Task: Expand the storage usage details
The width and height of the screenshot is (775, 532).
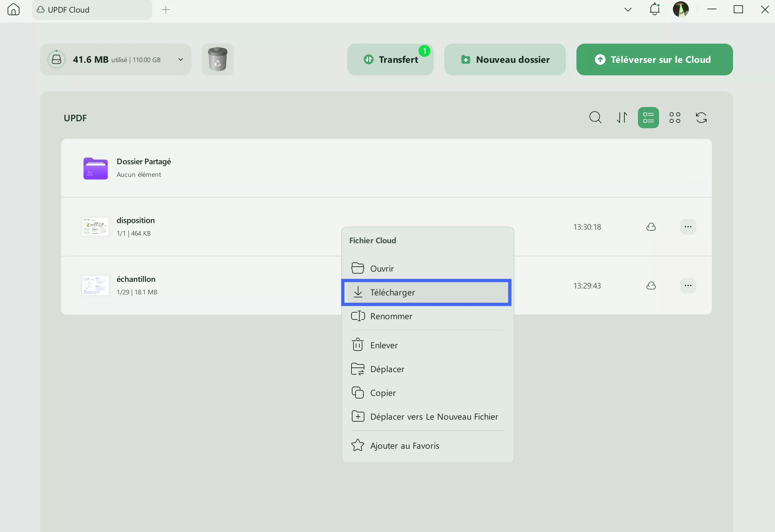Action: [x=180, y=59]
